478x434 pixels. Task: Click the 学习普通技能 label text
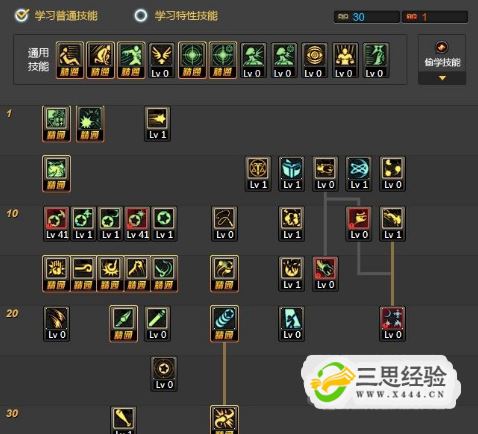(66, 16)
